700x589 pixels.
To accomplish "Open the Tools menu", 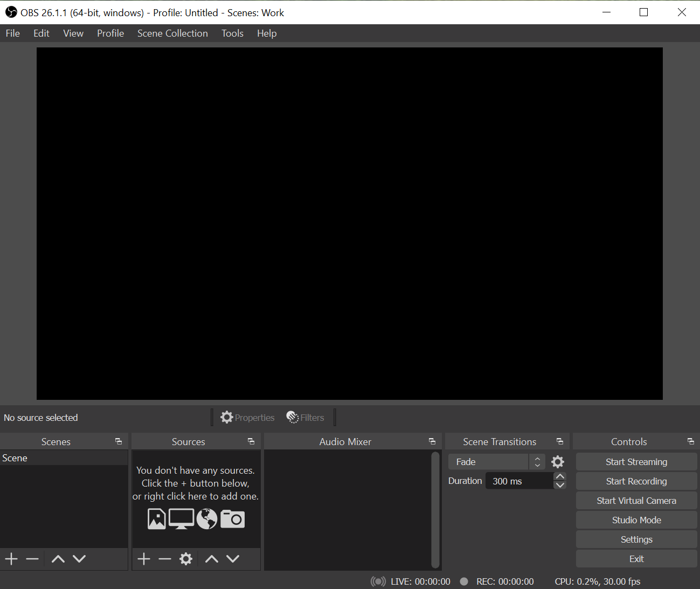I will coord(232,33).
